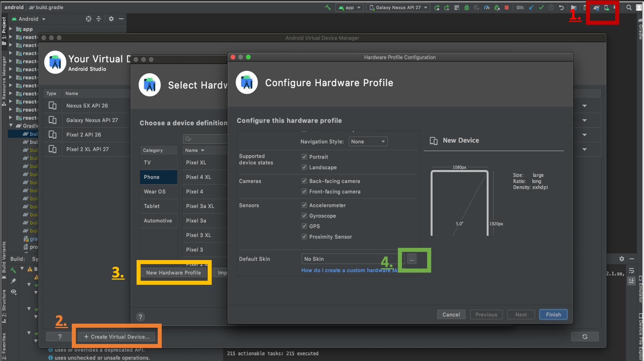Click the device search field
Viewport: 644px width, 361px height.
205,139
